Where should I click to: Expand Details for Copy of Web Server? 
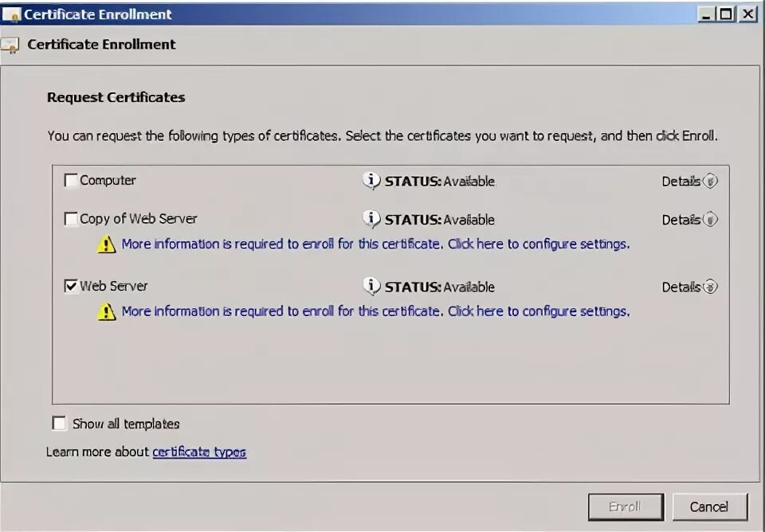click(x=689, y=220)
